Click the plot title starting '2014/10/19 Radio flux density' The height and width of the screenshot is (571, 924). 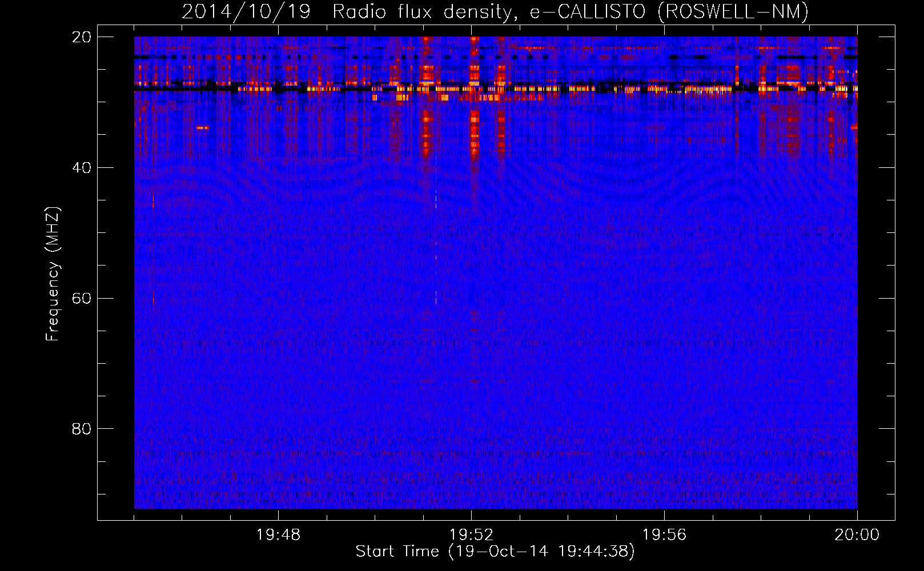[495, 12]
